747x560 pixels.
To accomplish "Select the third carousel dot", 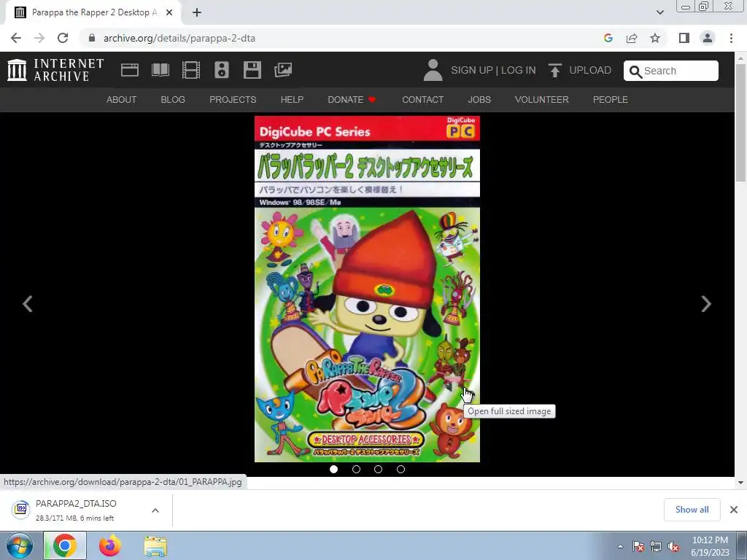I will (x=379, y=469).
